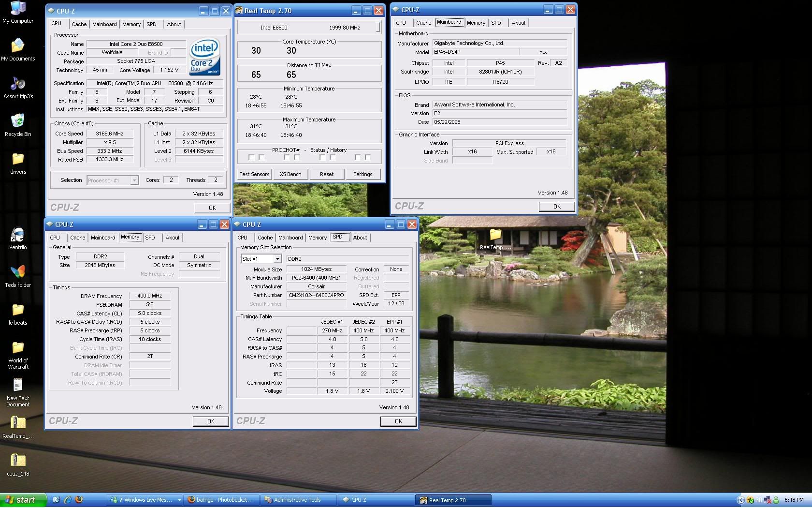
Task: Select the drivers folder icon
Action: (18, 163)
